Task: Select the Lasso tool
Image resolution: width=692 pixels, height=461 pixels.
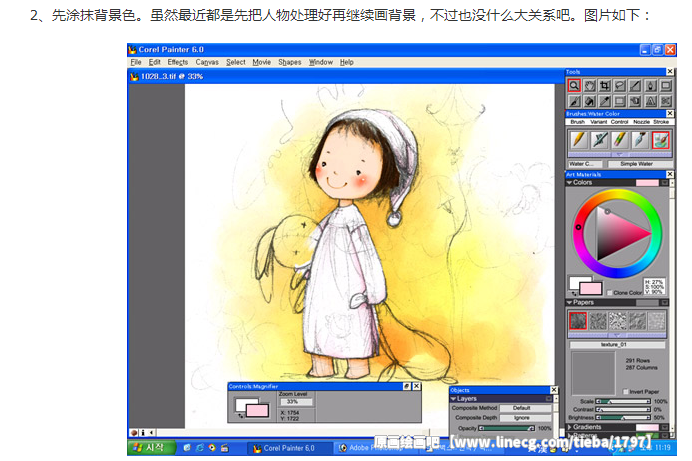Action: coord(620,86)
